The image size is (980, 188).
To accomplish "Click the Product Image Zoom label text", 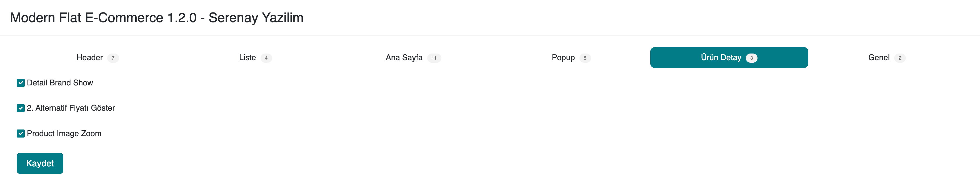I will (x=64, y=133).
